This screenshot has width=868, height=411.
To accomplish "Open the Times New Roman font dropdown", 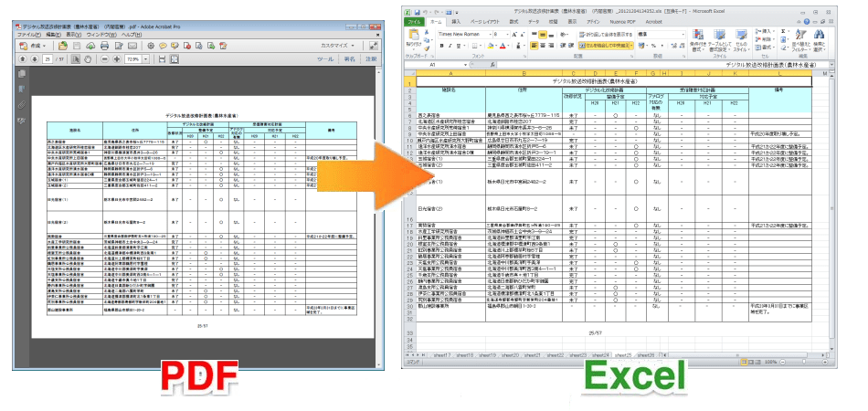I will coord(492,33).
